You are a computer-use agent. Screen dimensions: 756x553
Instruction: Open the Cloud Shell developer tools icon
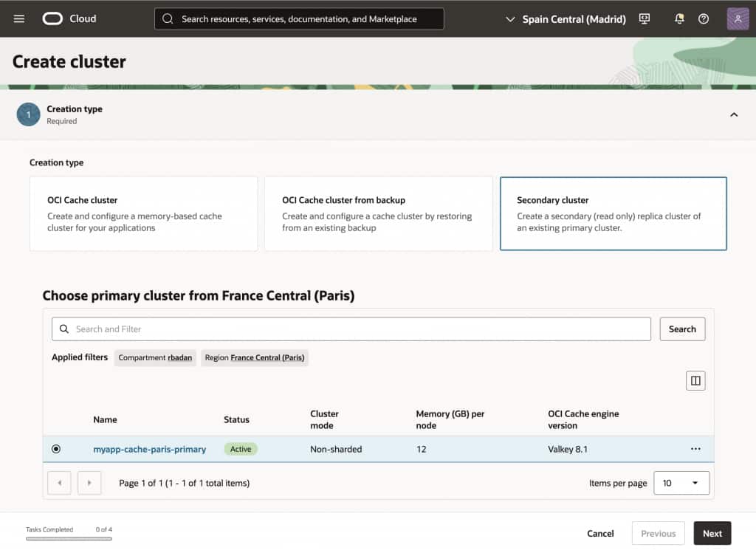(x=644, y=18)
